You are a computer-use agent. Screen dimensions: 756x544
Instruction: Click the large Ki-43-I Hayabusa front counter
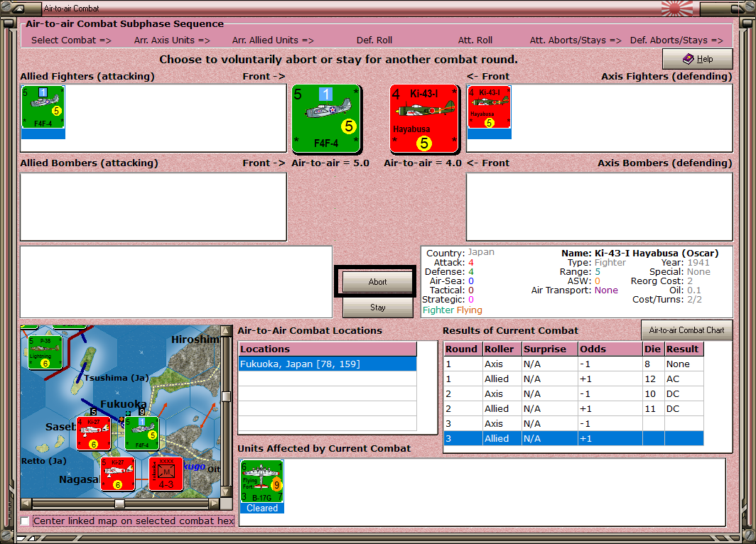coord(423,119)
